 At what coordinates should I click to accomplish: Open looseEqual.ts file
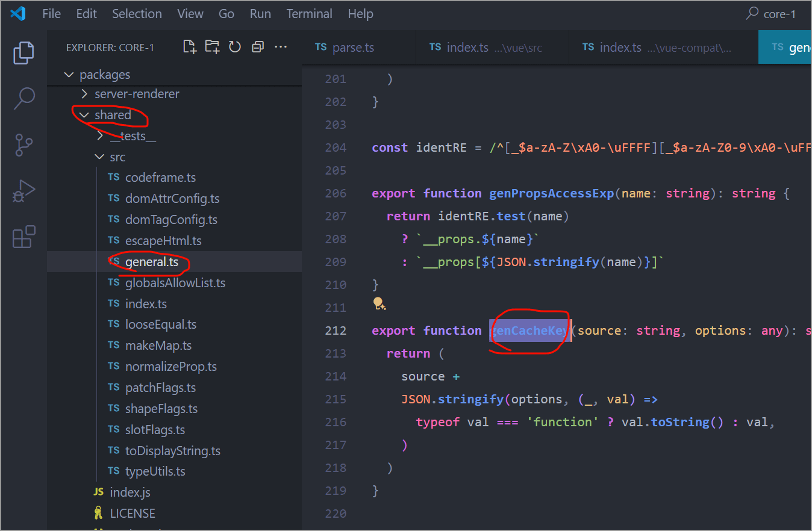click(161, 324)
